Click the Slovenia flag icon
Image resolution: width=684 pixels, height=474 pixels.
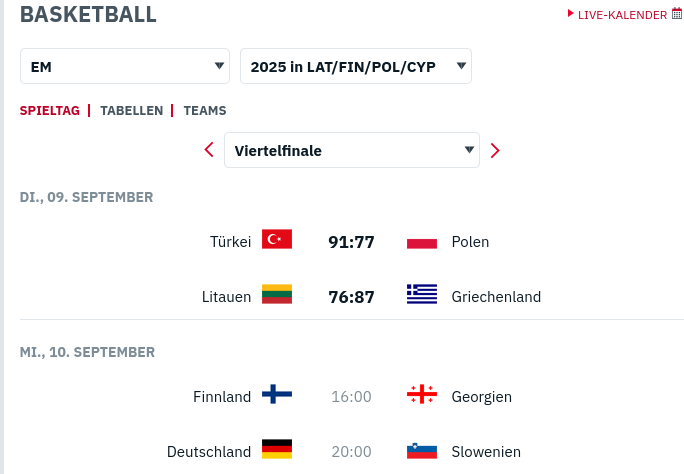coord(422,451)
